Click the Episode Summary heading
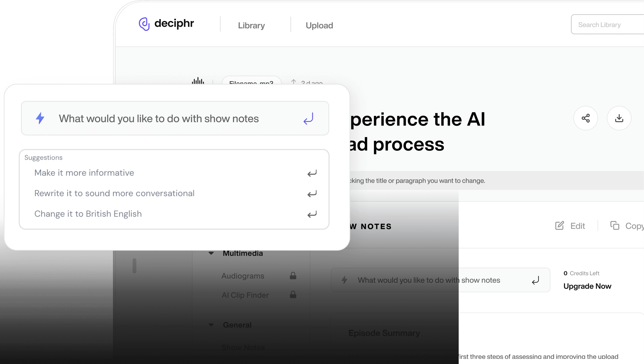The width and height of the screenshot is (644, 364). point(384,333)
